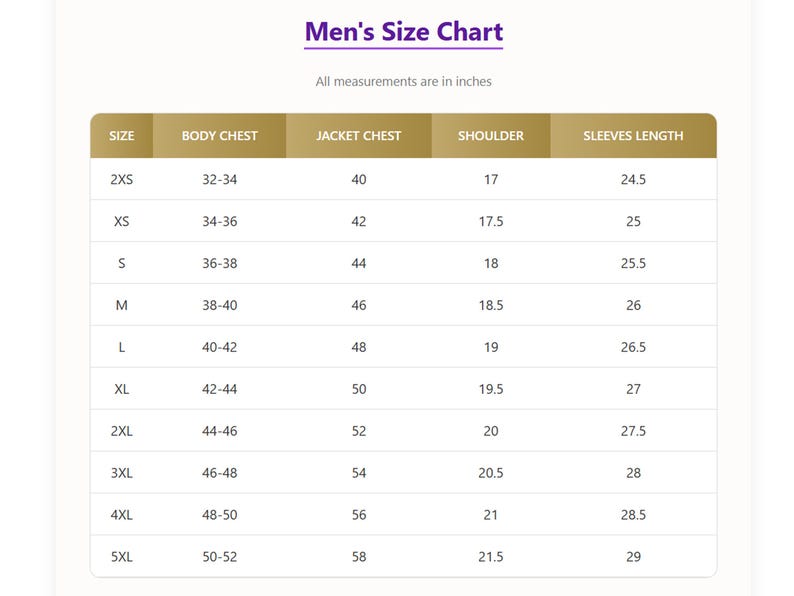Click the Men's Size Chart heading
The image size is (794, 596).
pos(404,32)
